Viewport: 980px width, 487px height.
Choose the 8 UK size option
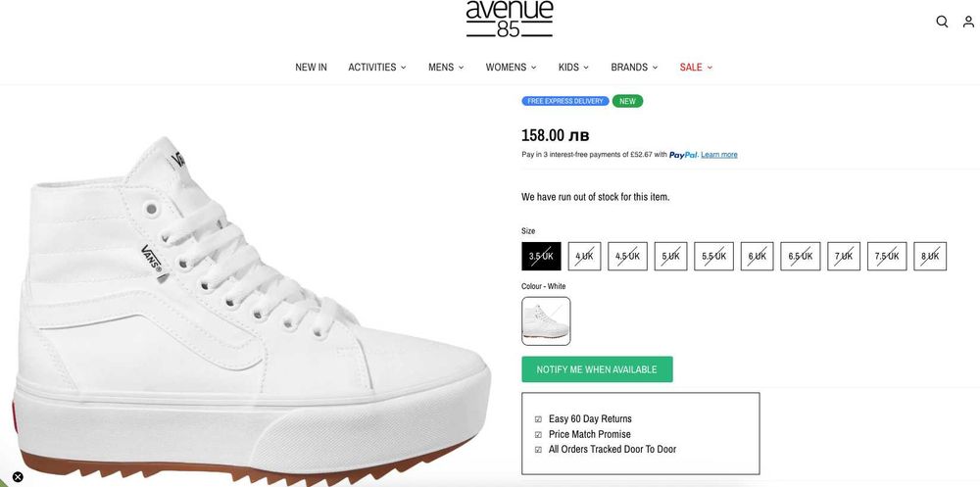pos(930,257)
